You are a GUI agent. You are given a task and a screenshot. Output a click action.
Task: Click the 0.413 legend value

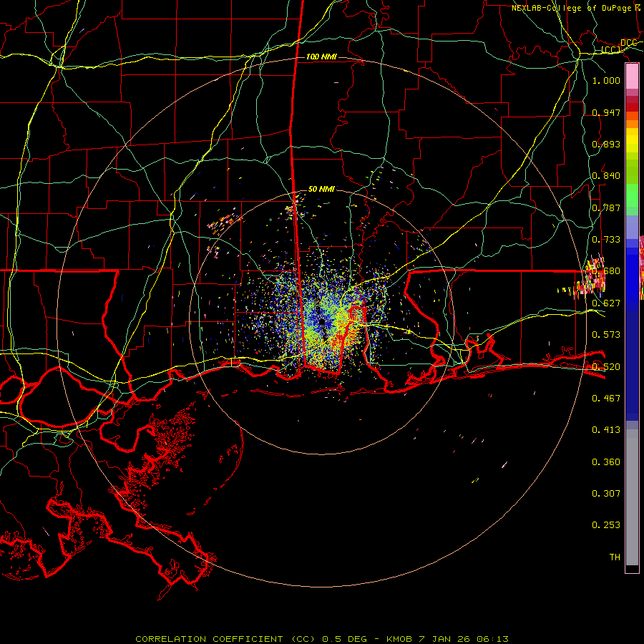pyautogui.click(x=606, y=429)
